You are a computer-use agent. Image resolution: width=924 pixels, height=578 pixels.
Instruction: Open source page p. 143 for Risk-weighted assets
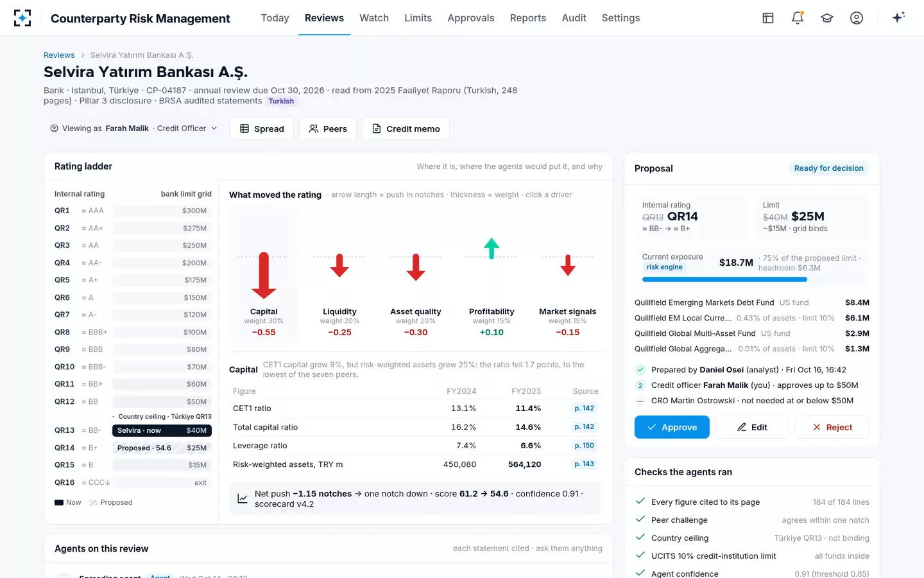tap(584, 464)
